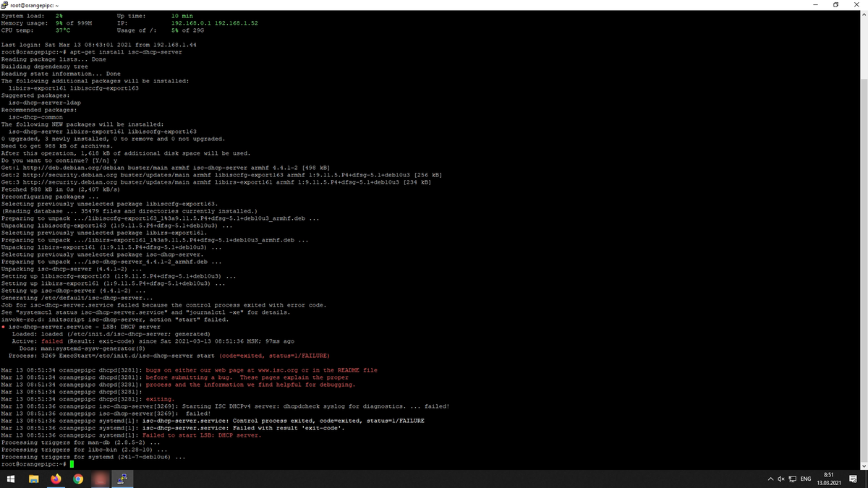Open File Explorer from the taskbar

(x=33, y=479)
